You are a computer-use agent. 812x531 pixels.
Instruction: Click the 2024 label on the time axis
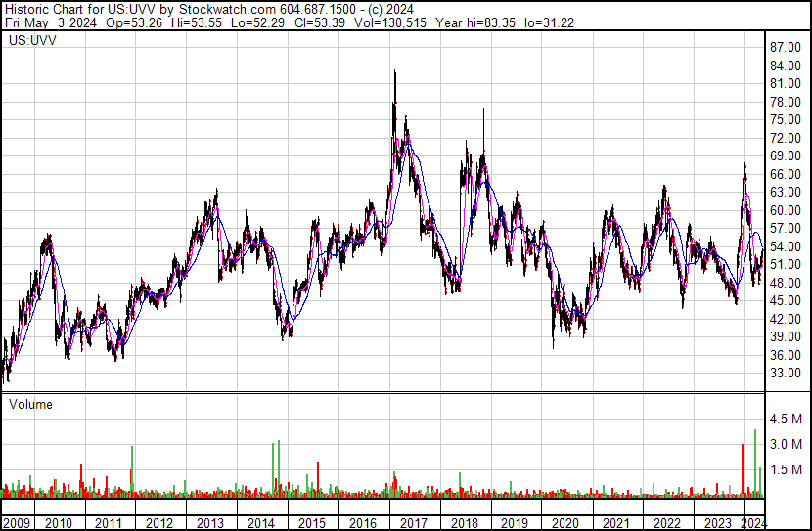click(x=753, y=523)
